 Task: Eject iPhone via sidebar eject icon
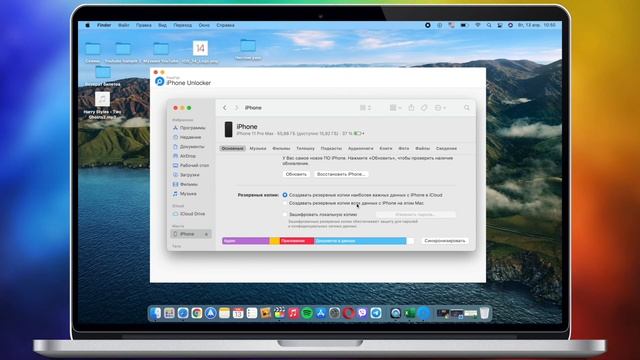coord(206,234)
